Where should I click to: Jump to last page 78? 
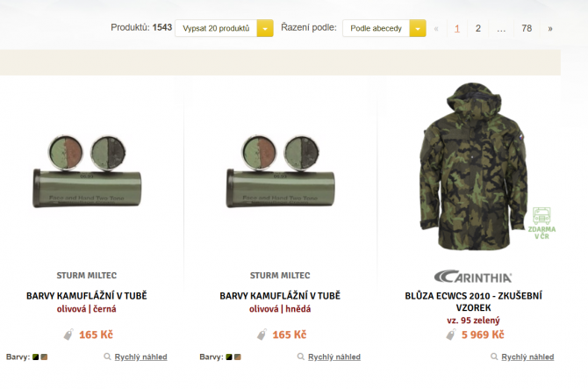click(527, 28)
